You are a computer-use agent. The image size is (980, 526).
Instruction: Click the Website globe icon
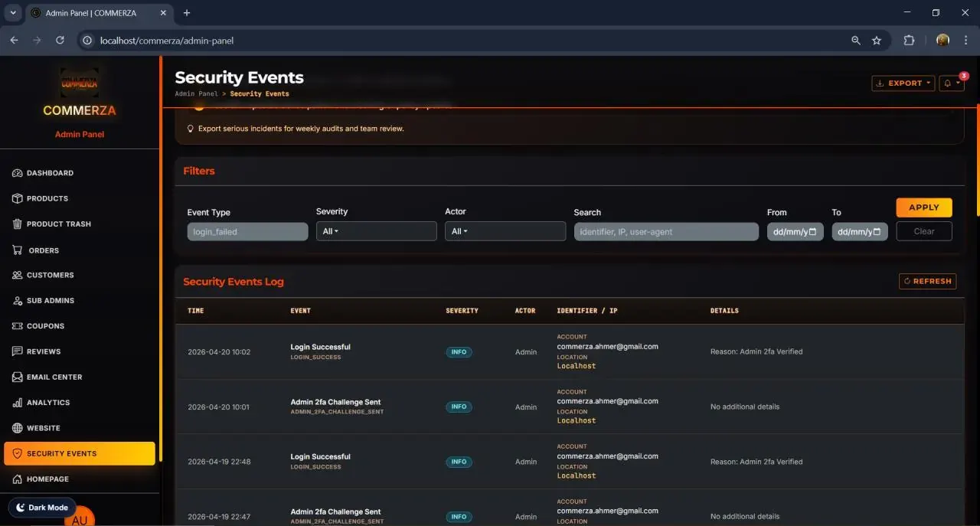click(x=18, y=428)
